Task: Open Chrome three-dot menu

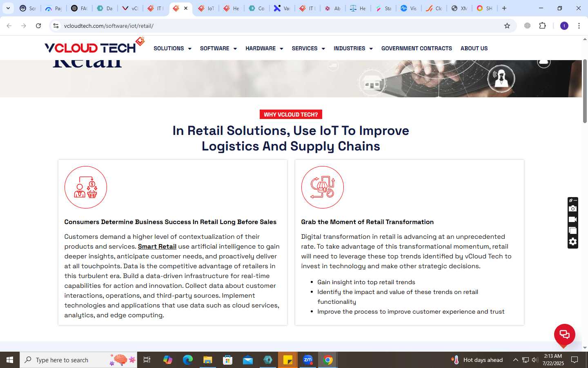Action: click(x=579, y=26)
